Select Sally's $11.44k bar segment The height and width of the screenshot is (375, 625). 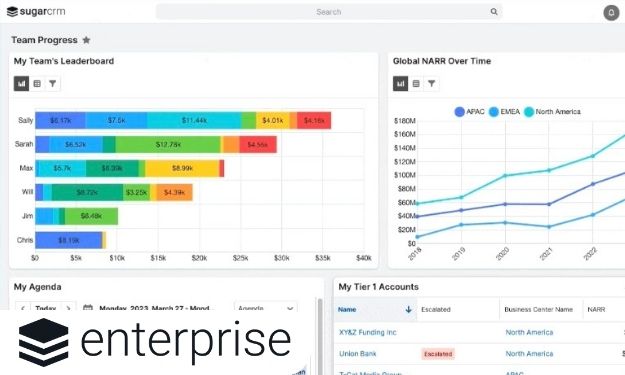tap(194, 120)
